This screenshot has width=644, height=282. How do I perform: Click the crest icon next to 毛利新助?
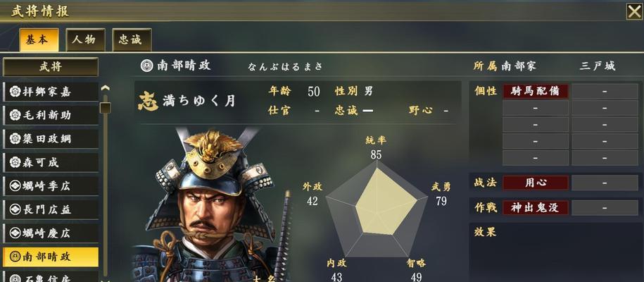pos(15,115)
